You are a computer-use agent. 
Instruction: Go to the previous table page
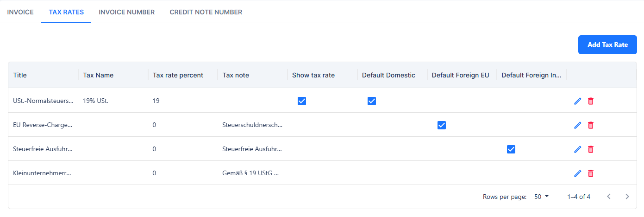609,197
